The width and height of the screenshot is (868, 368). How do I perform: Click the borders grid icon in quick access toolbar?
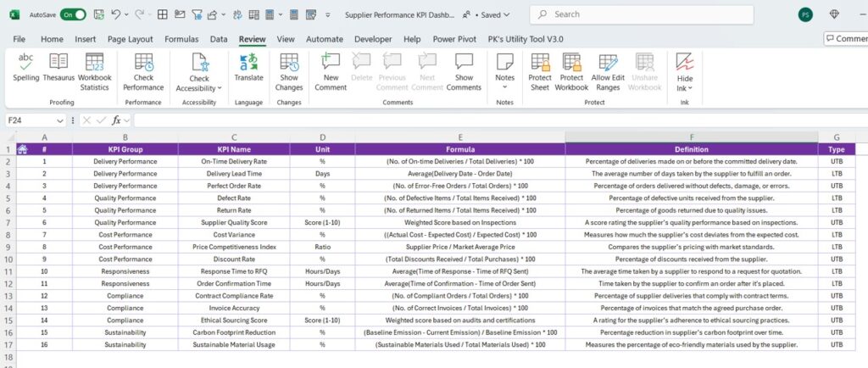tap(163, 15)
